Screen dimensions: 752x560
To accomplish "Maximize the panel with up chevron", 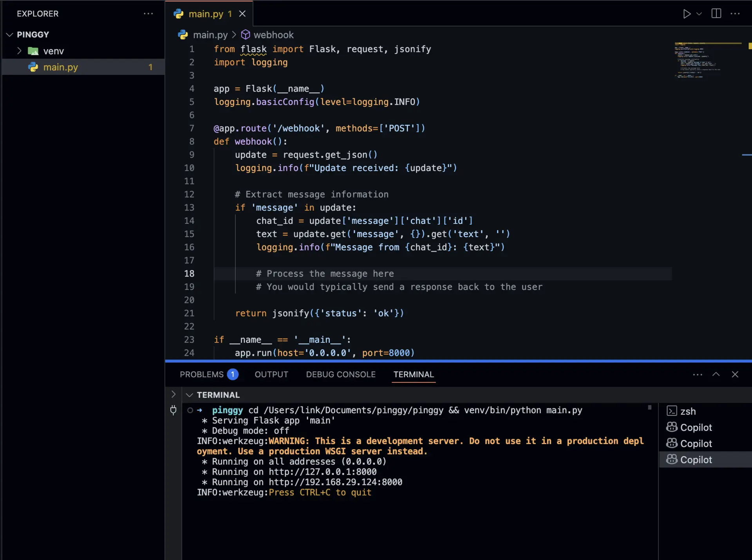I will point(716,375).
